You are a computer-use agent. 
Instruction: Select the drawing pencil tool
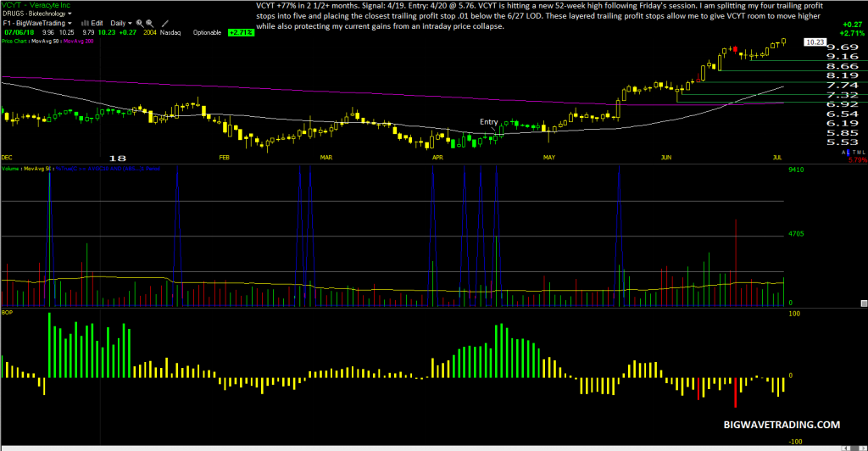(164, 23)
